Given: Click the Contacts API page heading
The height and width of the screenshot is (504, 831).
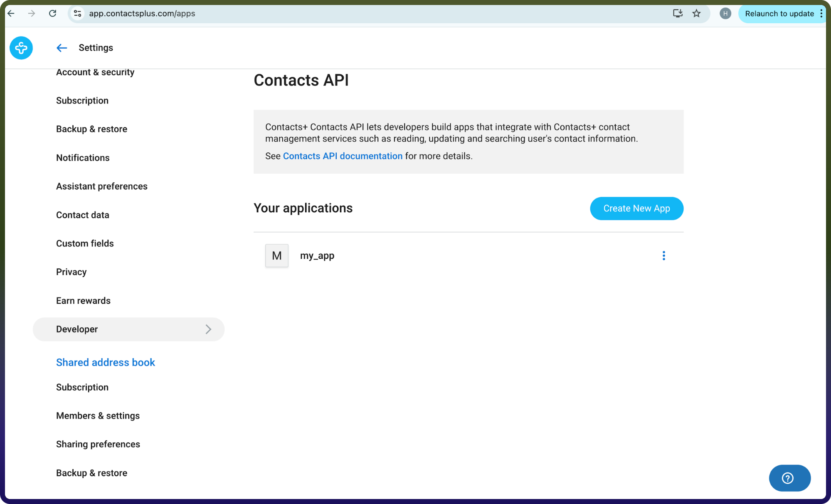Looking at the screenshot, I should [x=301, y=80].
